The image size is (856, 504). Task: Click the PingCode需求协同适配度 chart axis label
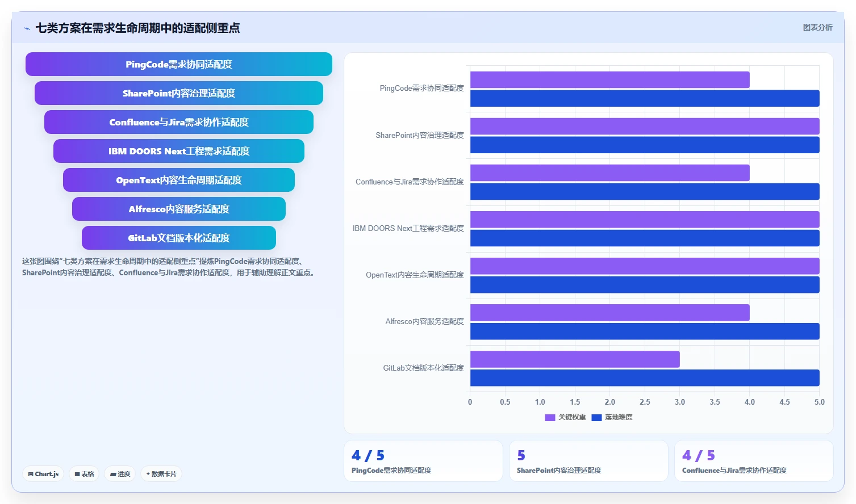click(422, 89)
